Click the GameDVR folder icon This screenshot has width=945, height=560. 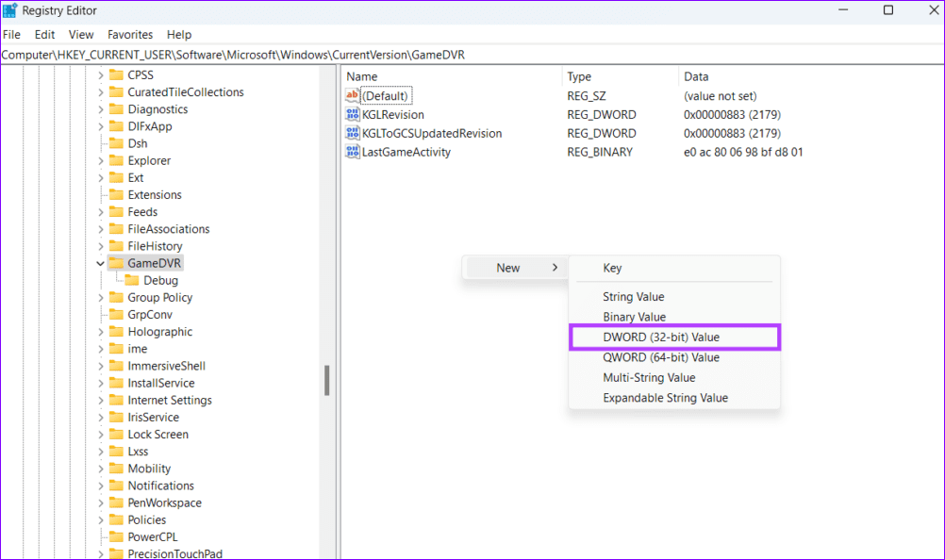[116, 263]
